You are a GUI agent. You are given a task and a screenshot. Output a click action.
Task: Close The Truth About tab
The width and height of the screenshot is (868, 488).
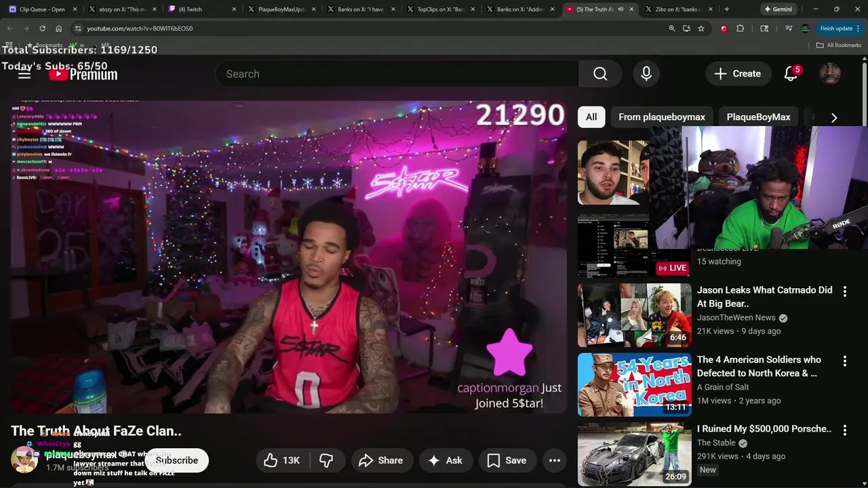[x=631, y=9]
